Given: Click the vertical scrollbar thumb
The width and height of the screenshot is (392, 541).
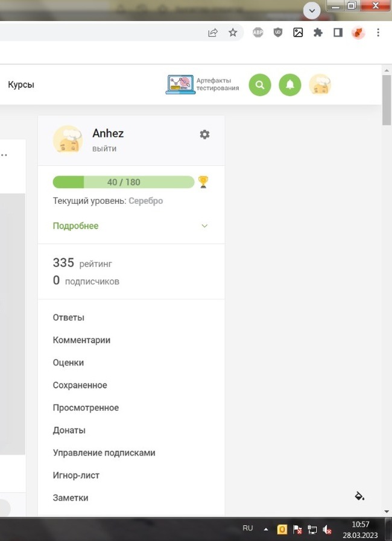Looking at the screenshot, I should point(387,100).
